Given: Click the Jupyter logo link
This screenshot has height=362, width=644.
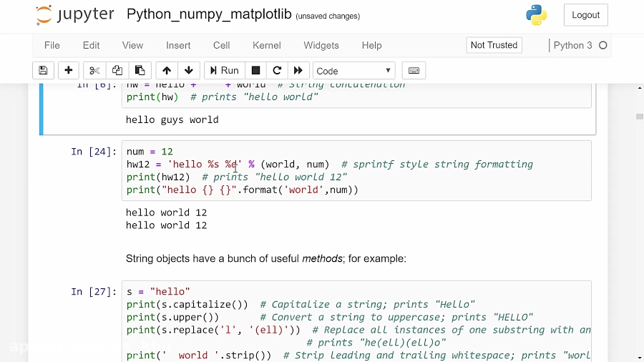Looking at the screenshot, I should [x=74, y=15].
